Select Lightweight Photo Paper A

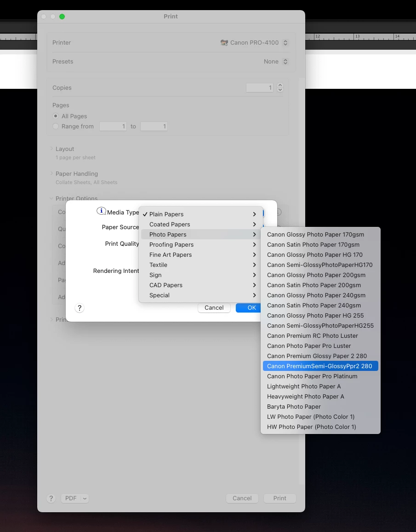(x=320, y=387)
